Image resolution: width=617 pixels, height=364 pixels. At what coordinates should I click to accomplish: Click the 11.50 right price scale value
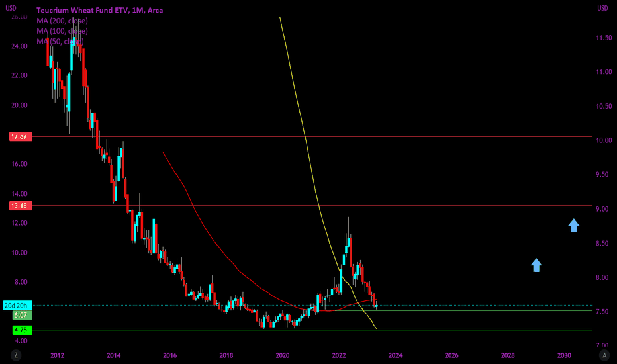coord(604,38)
